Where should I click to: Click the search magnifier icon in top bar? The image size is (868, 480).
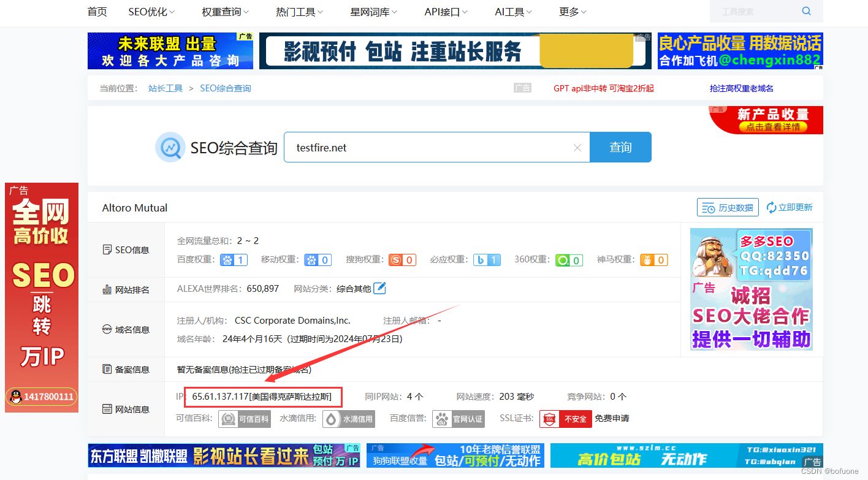click(806, 11)
